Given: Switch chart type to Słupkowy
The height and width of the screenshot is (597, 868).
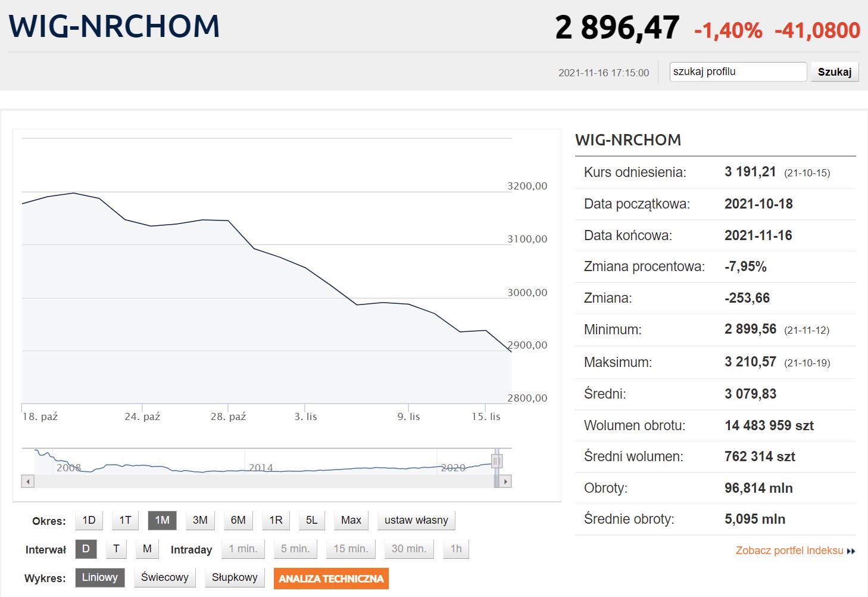Looking at the screenshot, I should pos(235,577).
